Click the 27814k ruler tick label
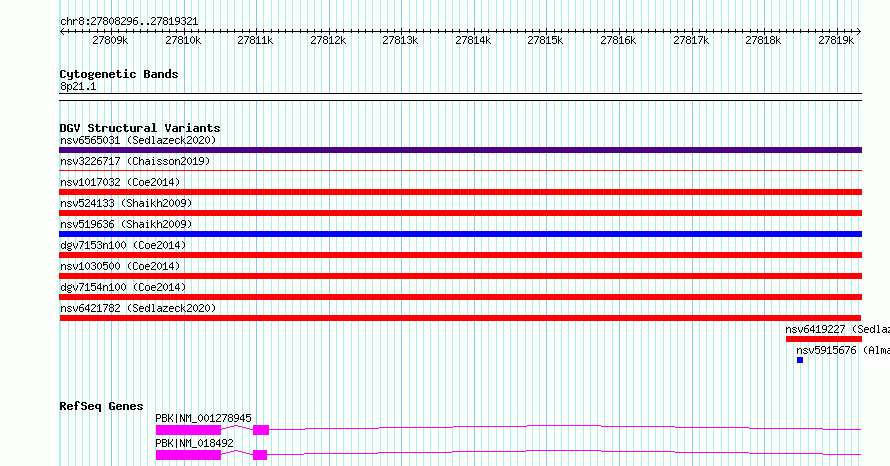Image resolution: width=890 pixels, height=466 pixels. click(x=473, y=41)
